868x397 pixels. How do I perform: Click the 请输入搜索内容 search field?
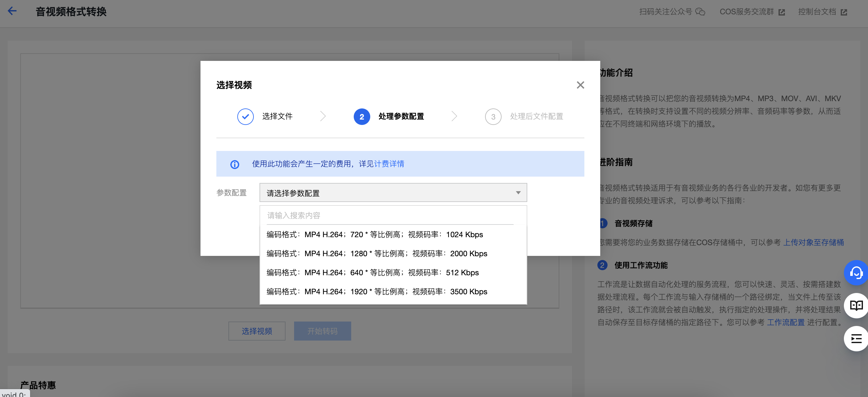click(390, 215)
